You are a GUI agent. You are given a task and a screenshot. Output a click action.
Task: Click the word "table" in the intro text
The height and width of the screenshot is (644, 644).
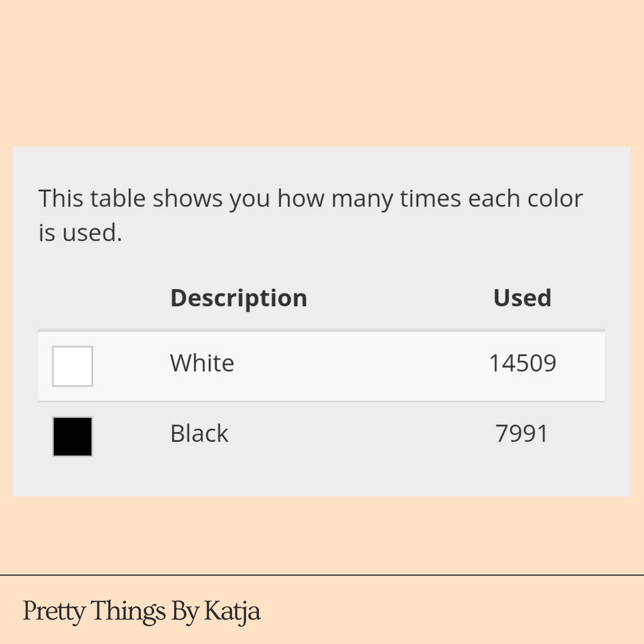click(118, 199)
